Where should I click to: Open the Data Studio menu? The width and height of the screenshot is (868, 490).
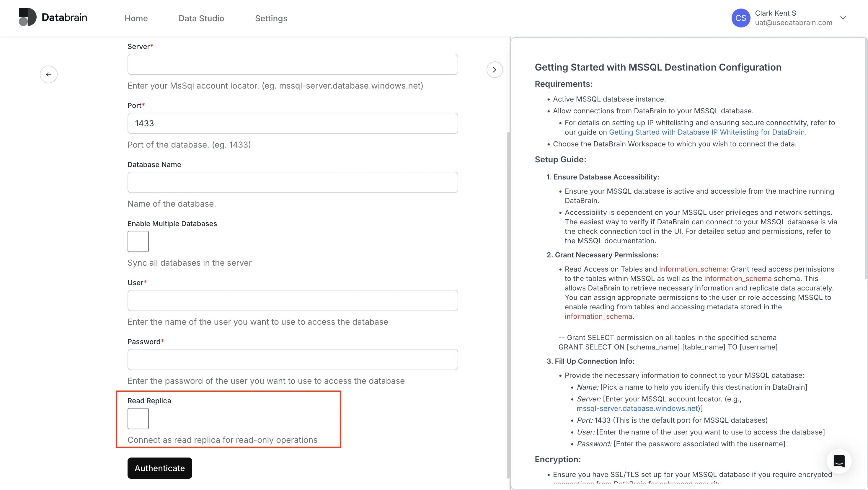pos(201,18)
